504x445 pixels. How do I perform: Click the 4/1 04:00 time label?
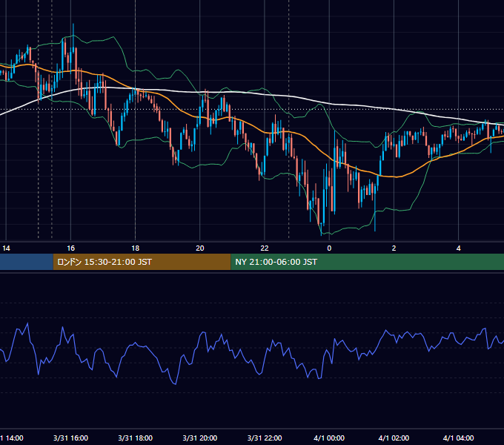[458, 438]
